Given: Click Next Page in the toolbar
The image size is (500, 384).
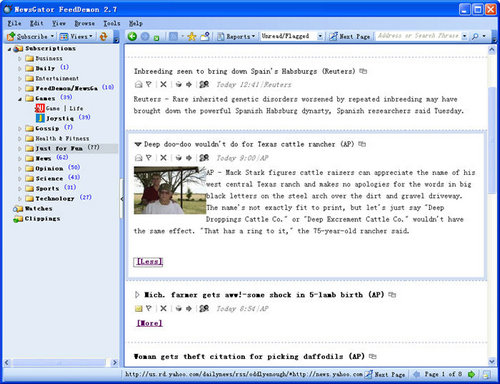Looking at the screenshot, I should click(350, 36).
